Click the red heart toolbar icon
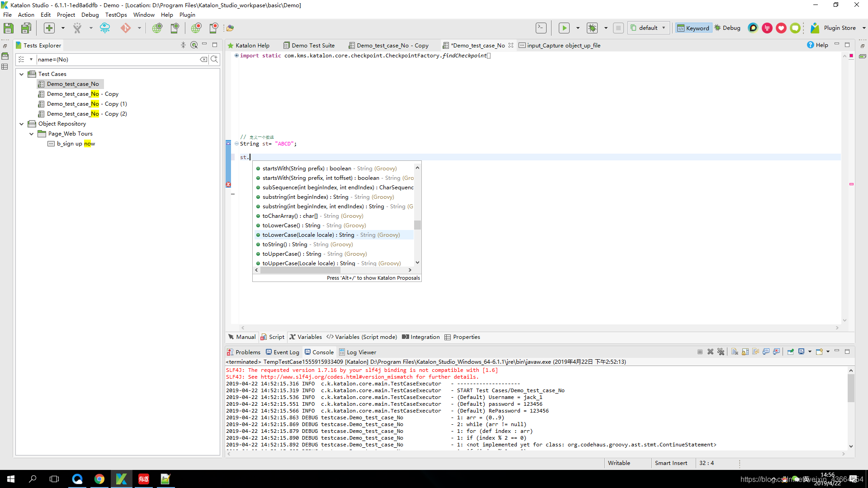868x488 pixels. pos(781,28)
